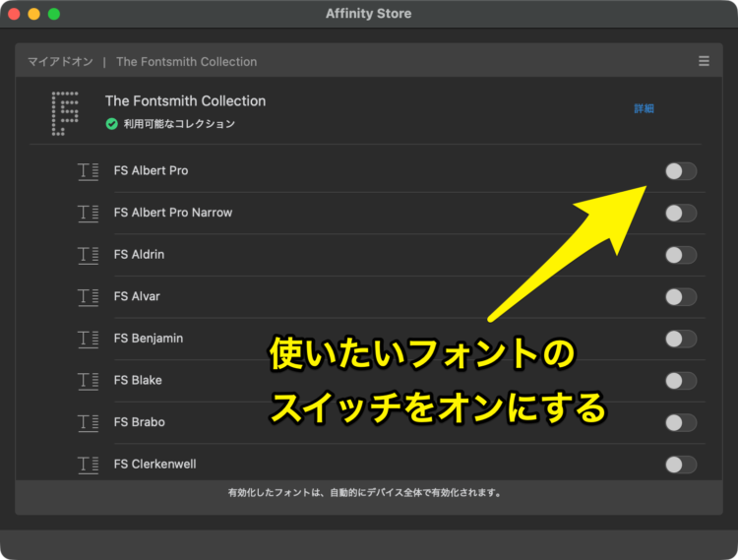Click the font icon beside FS Albert Pro
Viewport: 738px width, 560px height.
click(x=89, y=171)
